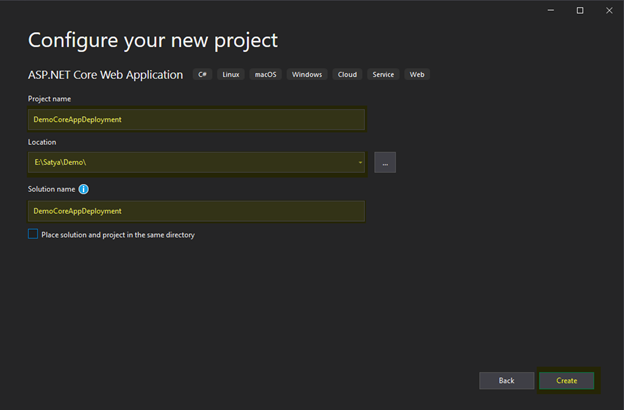Viewport: 624px width, 410px height.
Task: Expand the Location dropdown arrow
Action: [359, 162]
